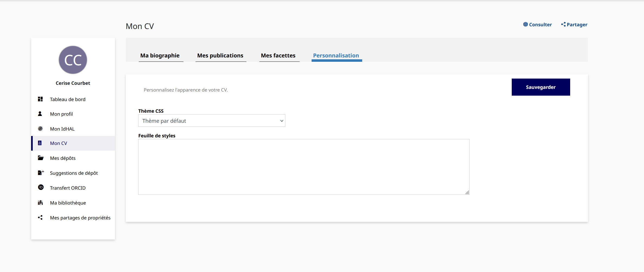This screenshot has width=644, height=272.
Task: Click the Sauvegarder button
Action: coord(541,87)
